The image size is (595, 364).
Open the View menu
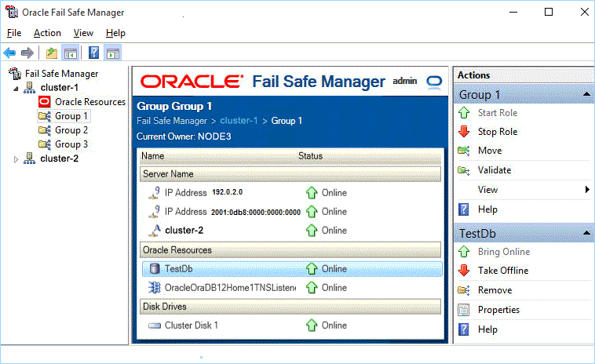83,33
